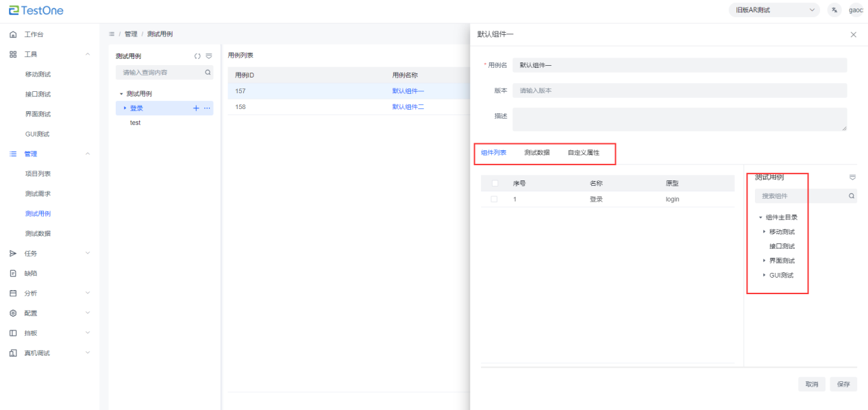Screen dimensions: 868x410
Task: Click the 版本 input field
Action: click(x=679, y=91)
